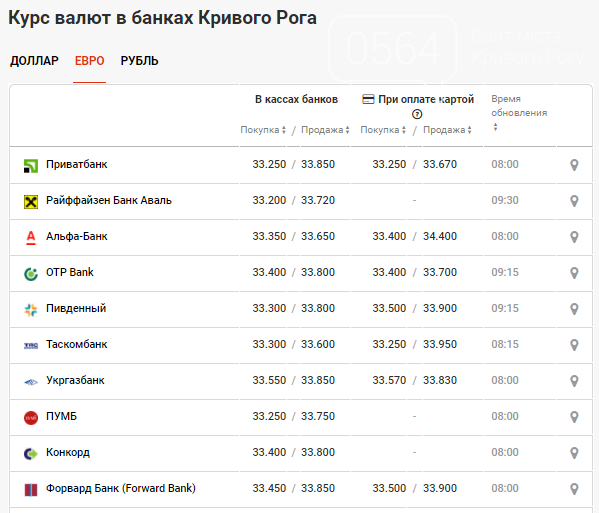Click the Райффайзен Банк Аваль logo
The width and height of the screenshot is (599, 513).
point(31,202)
